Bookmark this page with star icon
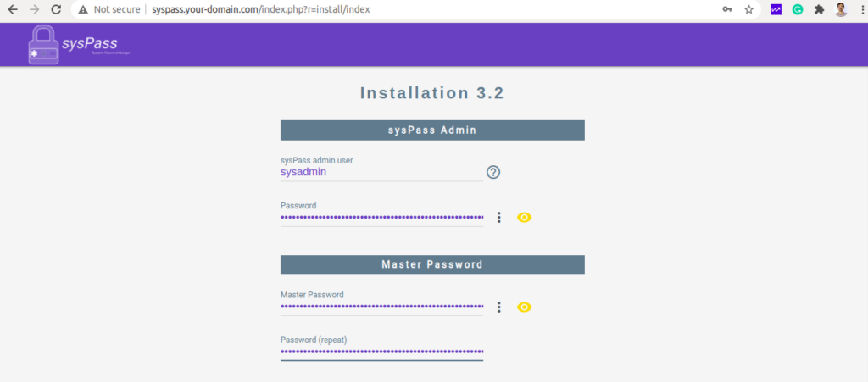The image size is (868, 382). [749, 9]
